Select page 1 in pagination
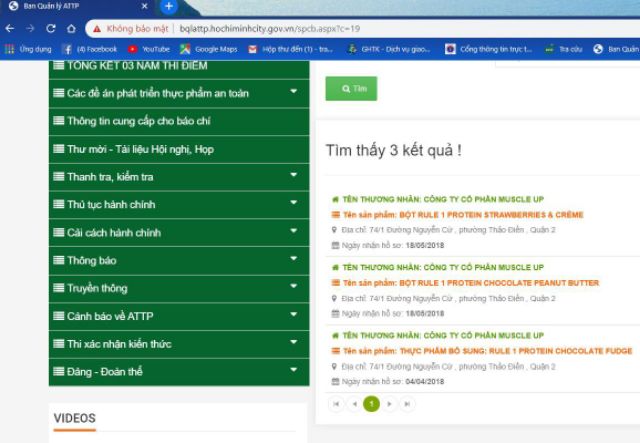This screenshot has height=443, width=640. 371,404
